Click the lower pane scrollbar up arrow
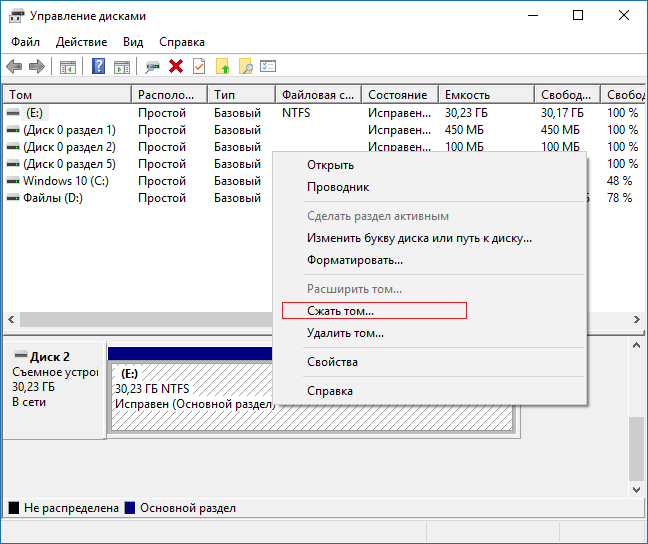 click(x=636, y=345)
